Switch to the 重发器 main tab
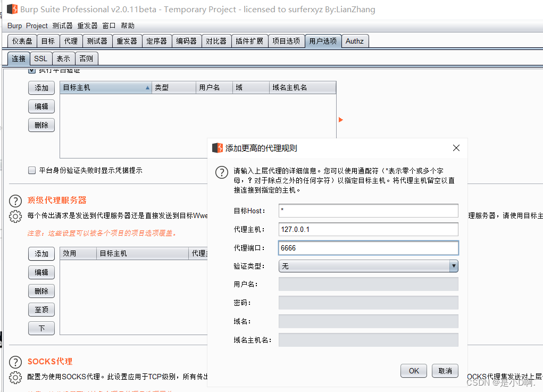The image size is (543, 392). [x=127, y=41]
